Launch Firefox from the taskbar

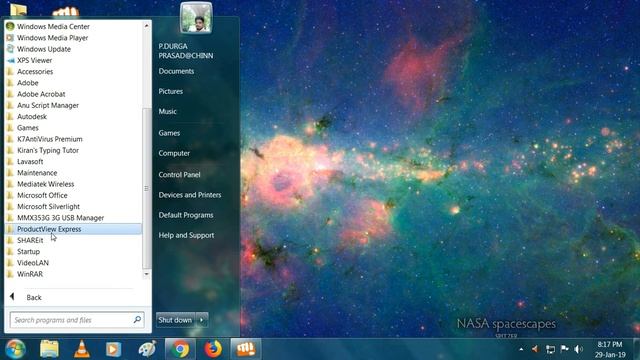213,349
